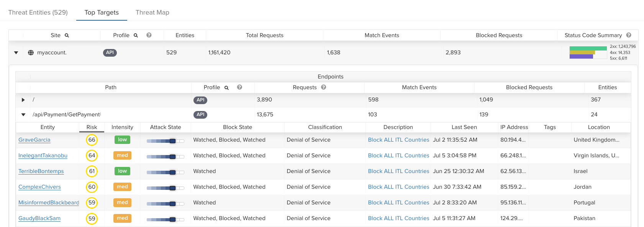
Task: Expand the root path endpoint row
Action: 23,100
